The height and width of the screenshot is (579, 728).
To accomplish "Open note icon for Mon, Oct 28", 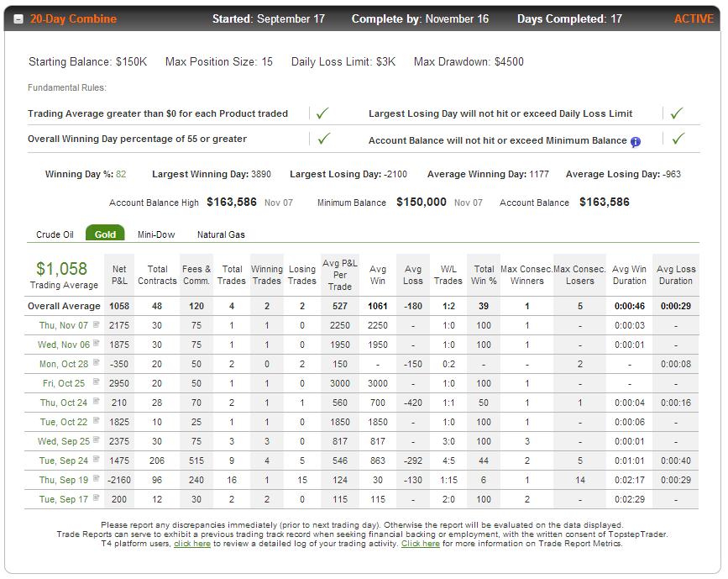I will click(96, 362).
